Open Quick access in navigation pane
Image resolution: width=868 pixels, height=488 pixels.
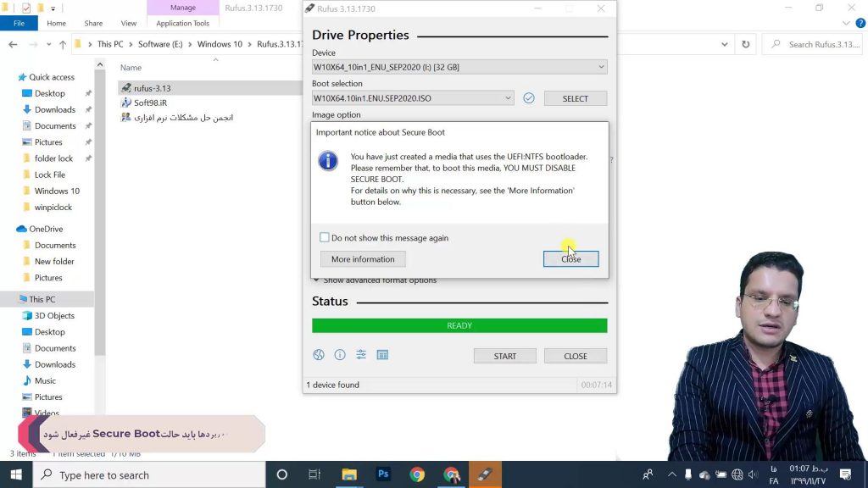pos(52,77)
